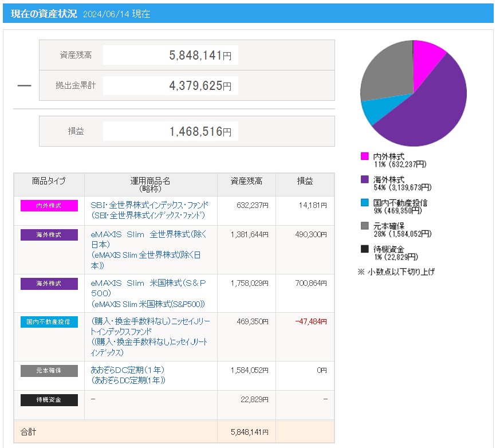Click the 運用商品名 column header
Viewport: 496px width, 448px height.
[x=151, y=184]
